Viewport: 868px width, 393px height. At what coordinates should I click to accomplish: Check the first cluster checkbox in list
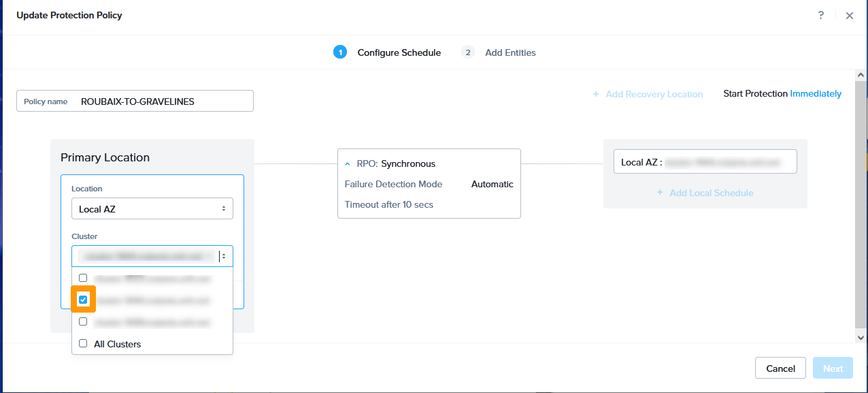click(83, 278)
